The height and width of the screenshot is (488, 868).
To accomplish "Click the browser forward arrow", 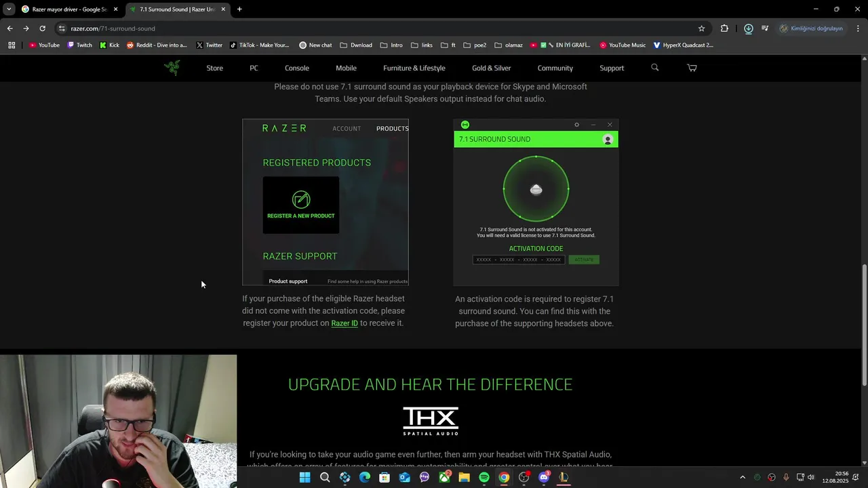I will coord(26,28).
